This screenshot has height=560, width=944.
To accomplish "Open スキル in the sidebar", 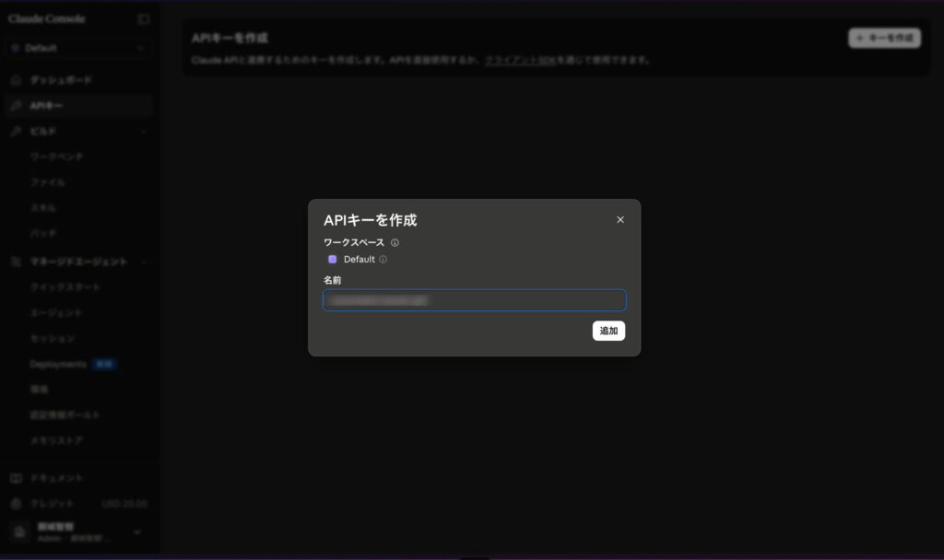I will click(42, 207).
